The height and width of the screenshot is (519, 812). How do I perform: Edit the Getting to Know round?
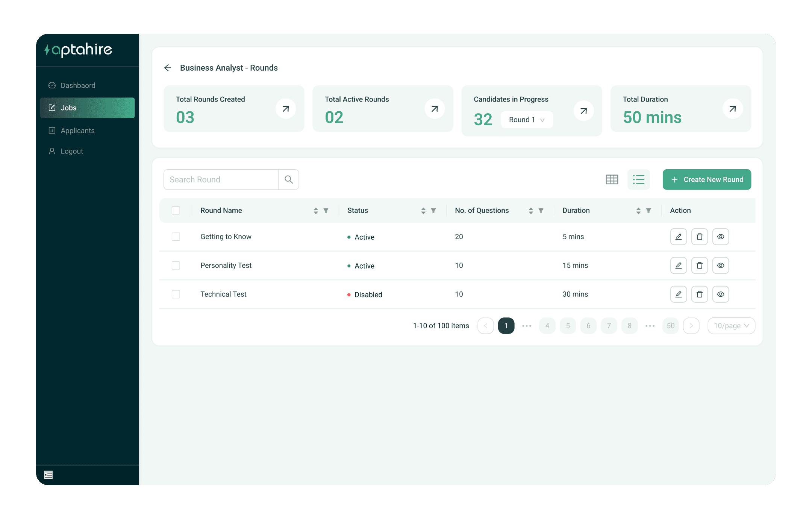[678, 237]
